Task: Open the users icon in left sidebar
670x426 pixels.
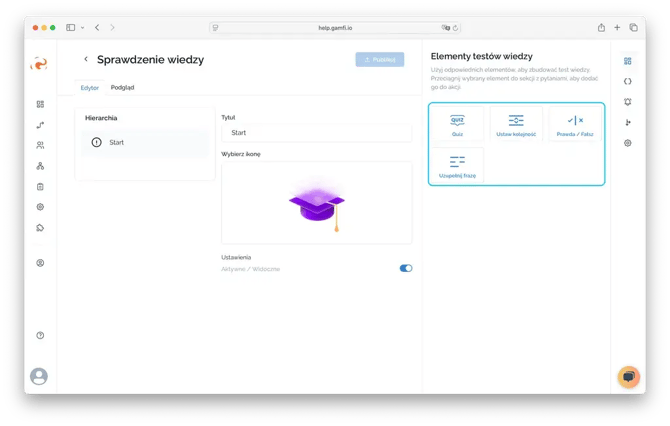Action: pos(40,145)
